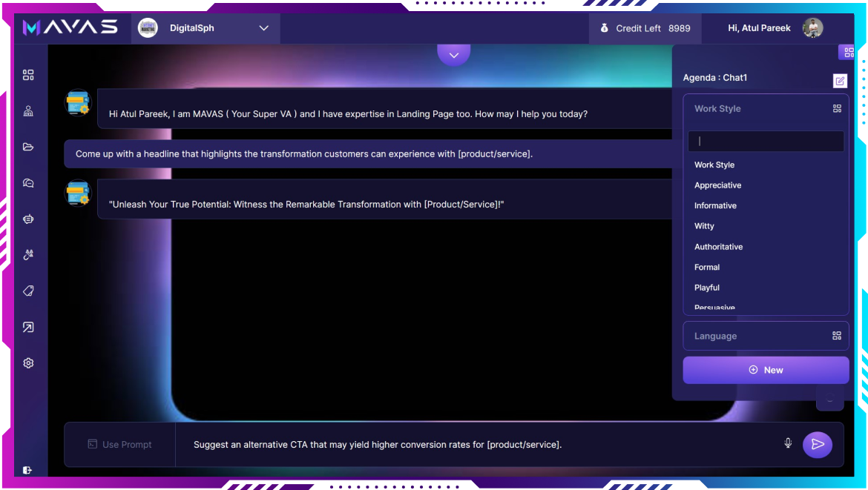Open the chat bubbles icon in sidebar
This screenshot has width=868, height=490.
28,183
